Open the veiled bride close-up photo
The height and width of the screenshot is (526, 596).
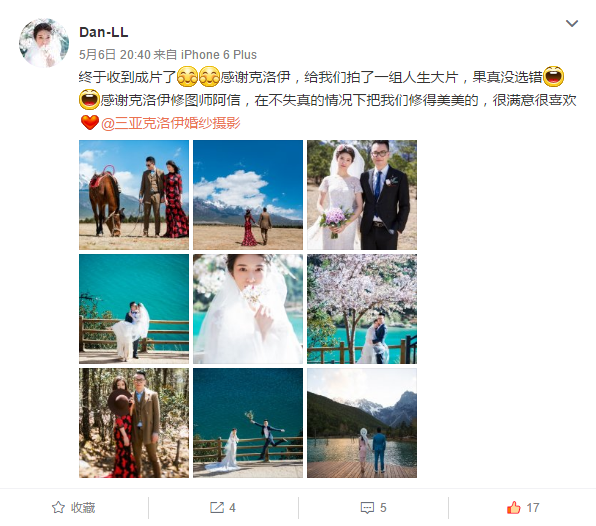pos(248,309)
